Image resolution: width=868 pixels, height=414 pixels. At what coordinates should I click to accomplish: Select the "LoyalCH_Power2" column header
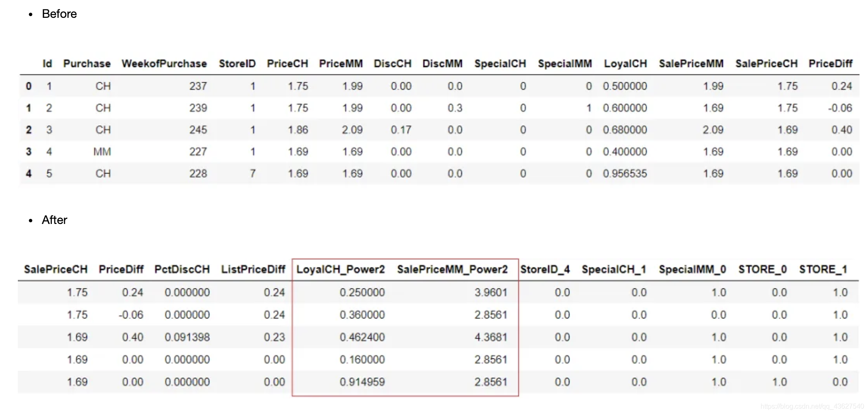click(341, 269)
